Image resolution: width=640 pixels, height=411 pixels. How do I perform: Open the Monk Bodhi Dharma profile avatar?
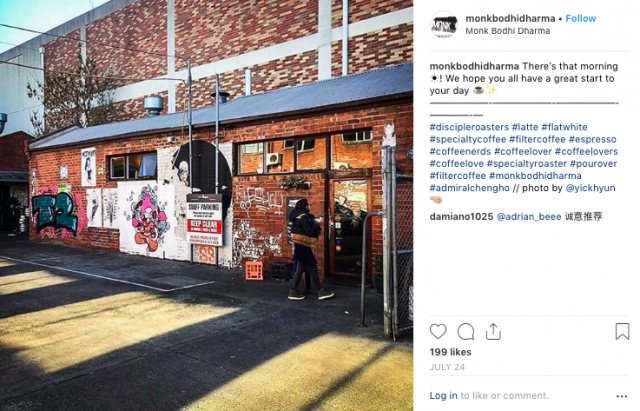click(444, 24)
